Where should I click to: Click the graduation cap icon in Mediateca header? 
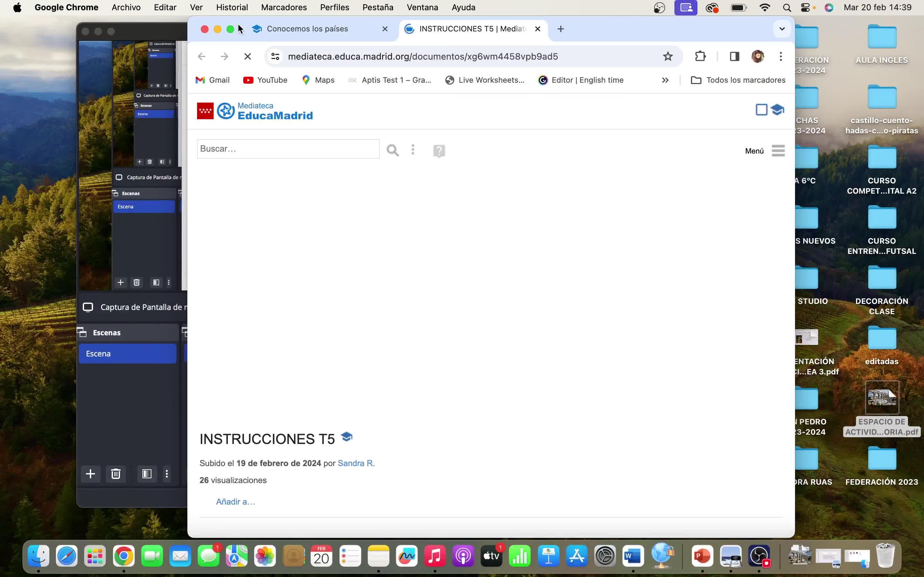click(x=777, y=110)
